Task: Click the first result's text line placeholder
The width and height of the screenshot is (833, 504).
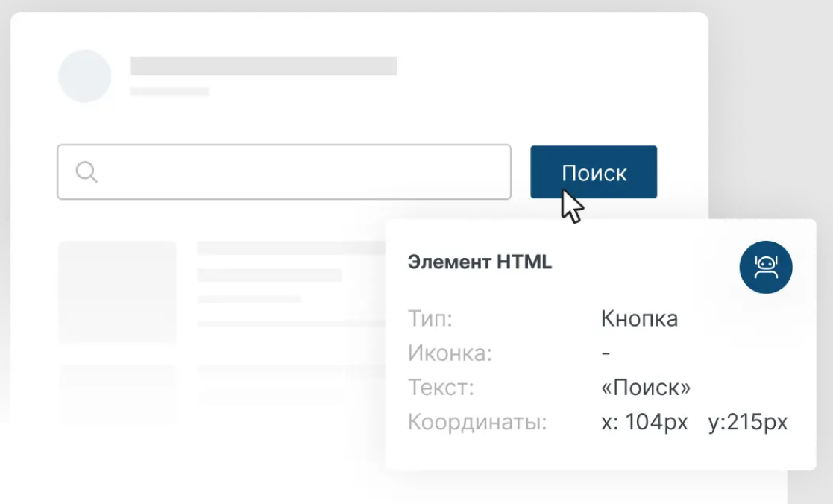Action: point(269,275)
